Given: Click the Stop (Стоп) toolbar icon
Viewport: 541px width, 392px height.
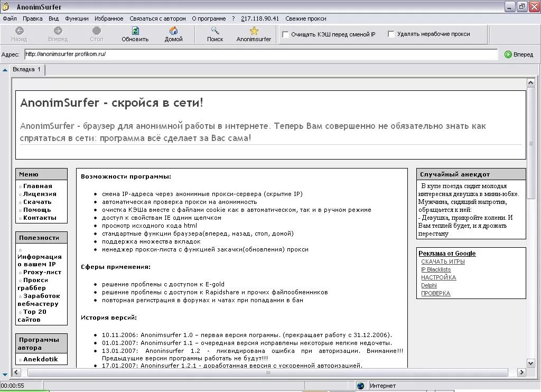Looking at the screenshot, I should click(x=97, y=31).
